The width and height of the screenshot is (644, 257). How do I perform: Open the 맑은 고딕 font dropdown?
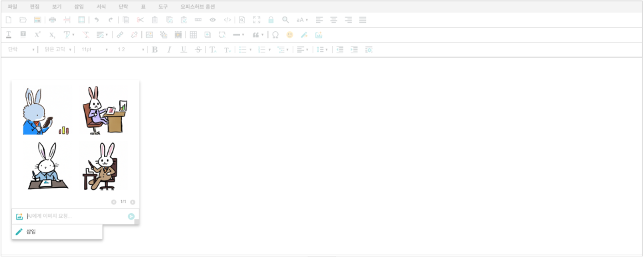tap(57, 49)
